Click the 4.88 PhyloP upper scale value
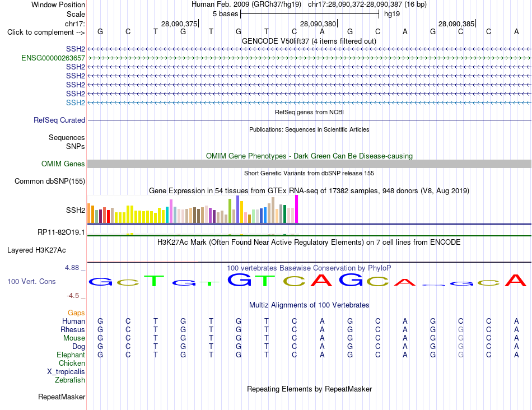Screen dimensions: 532x410 click(72, 268)
